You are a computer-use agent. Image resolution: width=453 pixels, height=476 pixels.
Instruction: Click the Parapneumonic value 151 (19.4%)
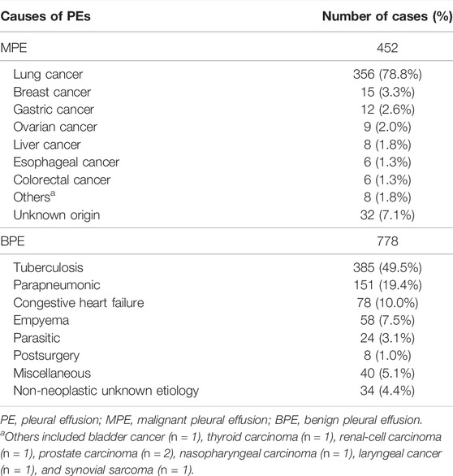point(387,285)
